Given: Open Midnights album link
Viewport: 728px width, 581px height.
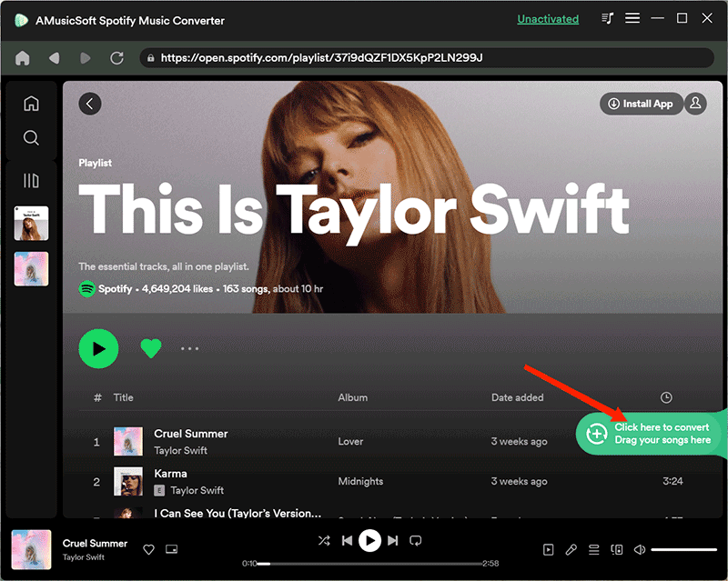Looking at the screenshot, I should pyautogui.click(x=360, y=481).
